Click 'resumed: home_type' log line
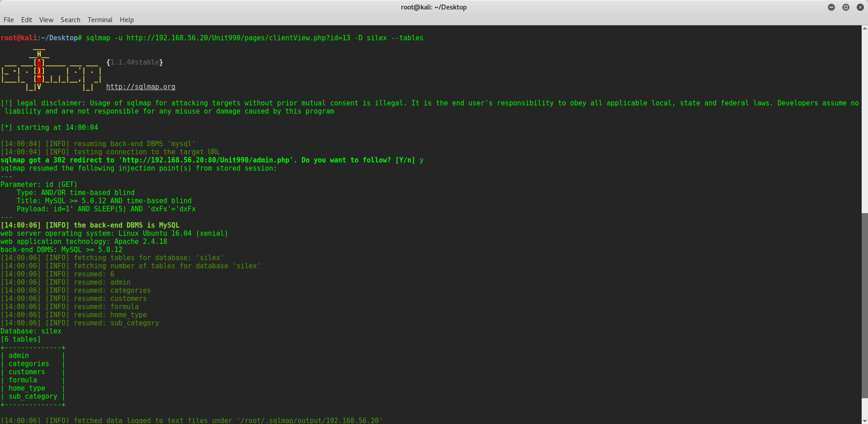 click(74, 315)
